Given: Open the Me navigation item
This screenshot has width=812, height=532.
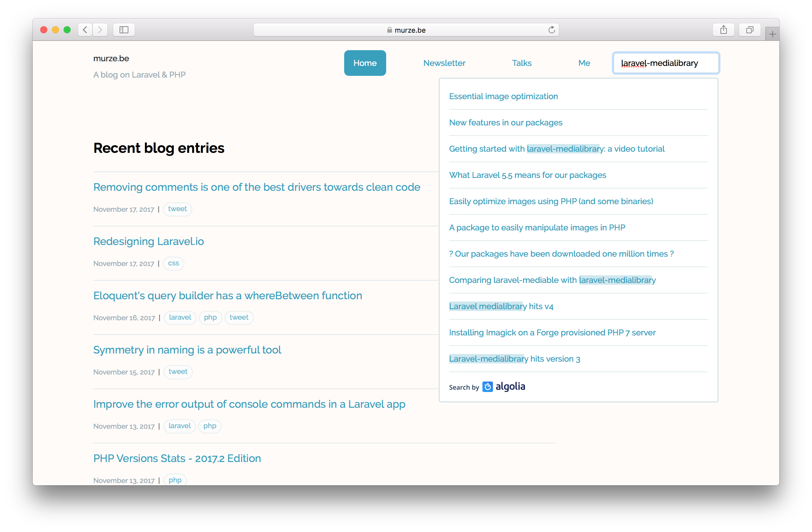Looking at the screenshot, I should coord(584,63).
